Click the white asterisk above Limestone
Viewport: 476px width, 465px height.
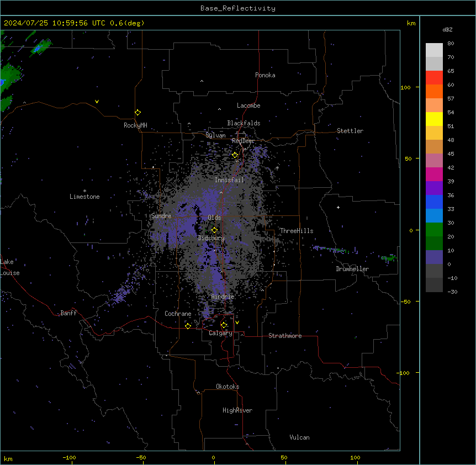point(84,191)
